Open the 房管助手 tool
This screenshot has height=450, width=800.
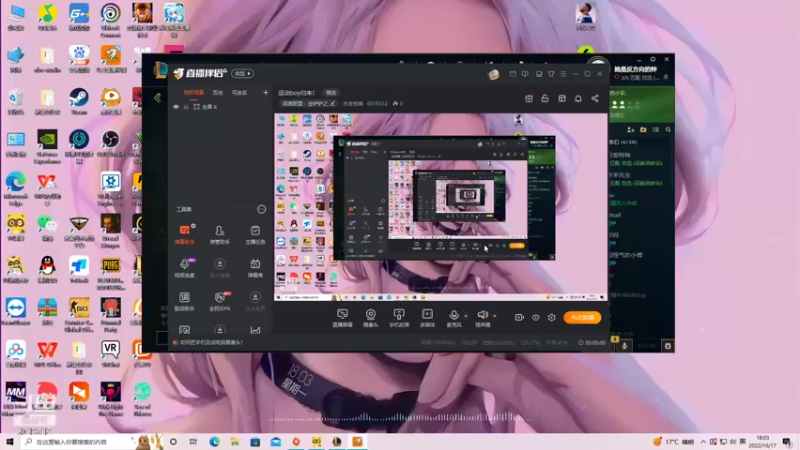pyautogui.click(x=219, y=234)
